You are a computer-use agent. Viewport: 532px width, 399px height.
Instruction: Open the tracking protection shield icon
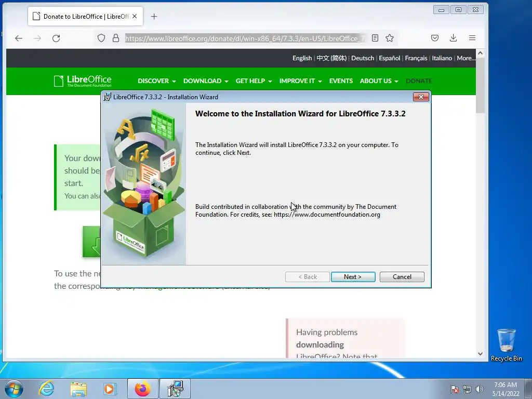click(101, 38)
